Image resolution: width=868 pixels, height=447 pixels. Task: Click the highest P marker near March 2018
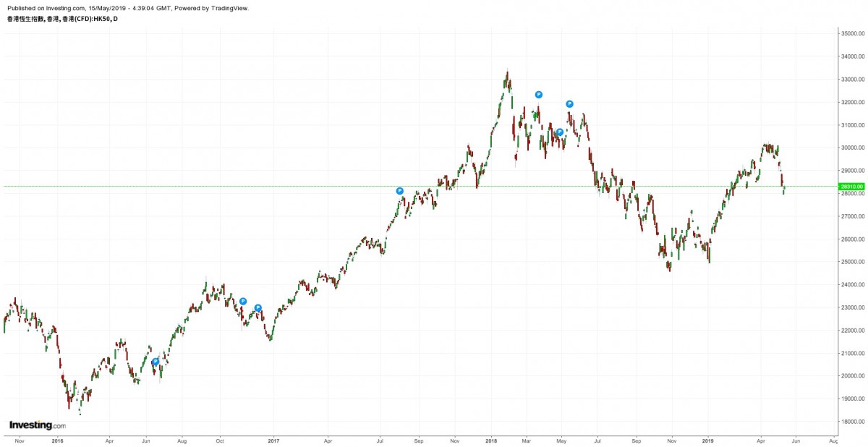539,95
